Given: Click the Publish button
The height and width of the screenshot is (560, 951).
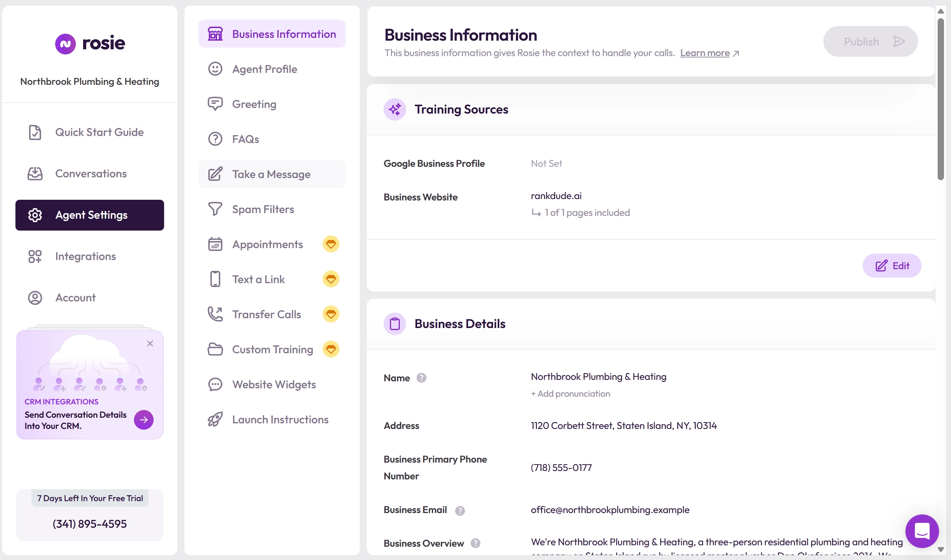Looking at the screenshot, I should [x=870, y=41].
